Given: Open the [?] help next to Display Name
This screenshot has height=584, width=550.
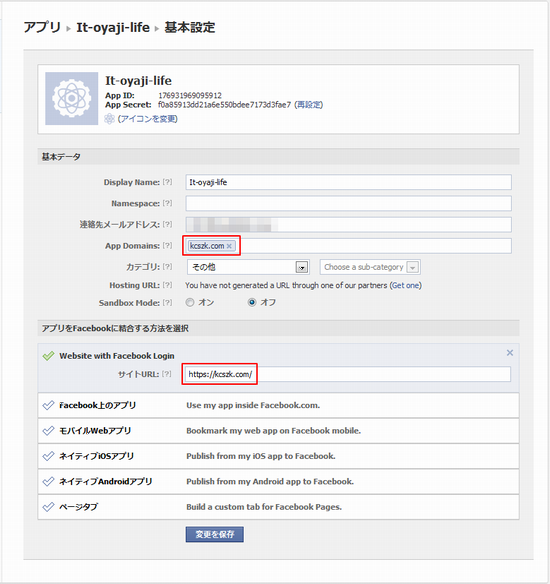Looking at the screenshot, I should coord(168,182).
